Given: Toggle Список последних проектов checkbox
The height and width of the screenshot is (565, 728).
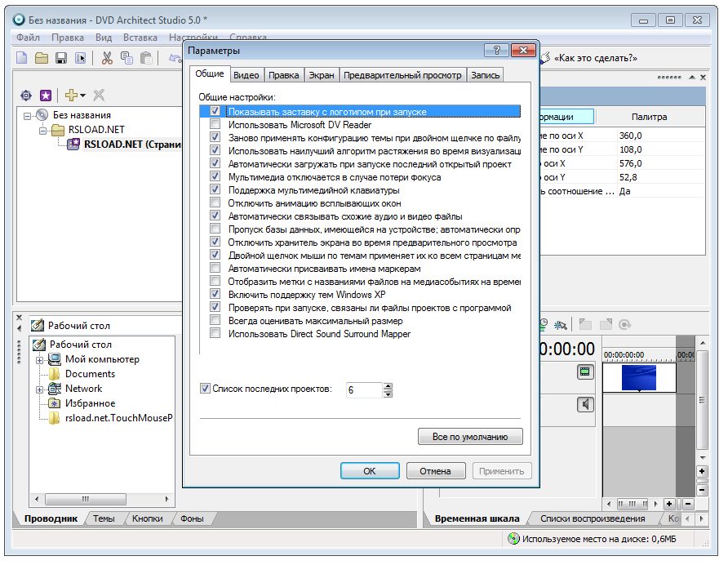Looking at the screenshot, I should (x=205, y=389).
